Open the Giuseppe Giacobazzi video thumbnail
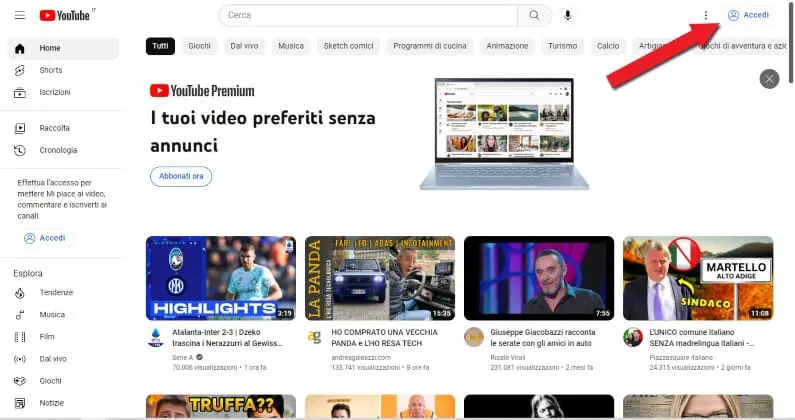795x420 pixels. tap(539, 278)
